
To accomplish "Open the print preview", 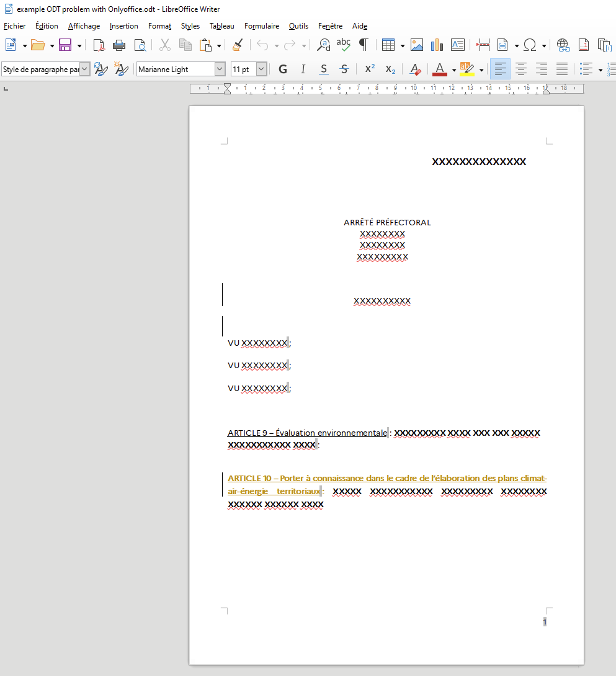I will click(140, 45).
